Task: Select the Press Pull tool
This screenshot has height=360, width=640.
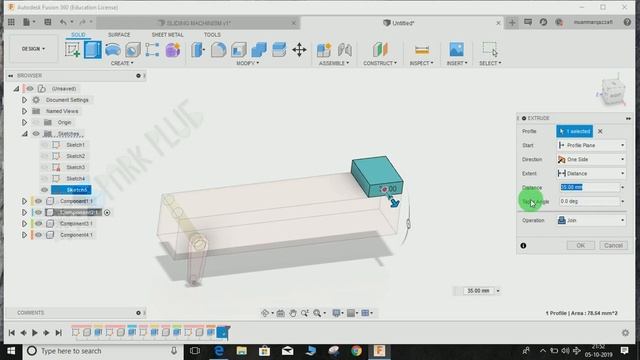Action: 198,50
